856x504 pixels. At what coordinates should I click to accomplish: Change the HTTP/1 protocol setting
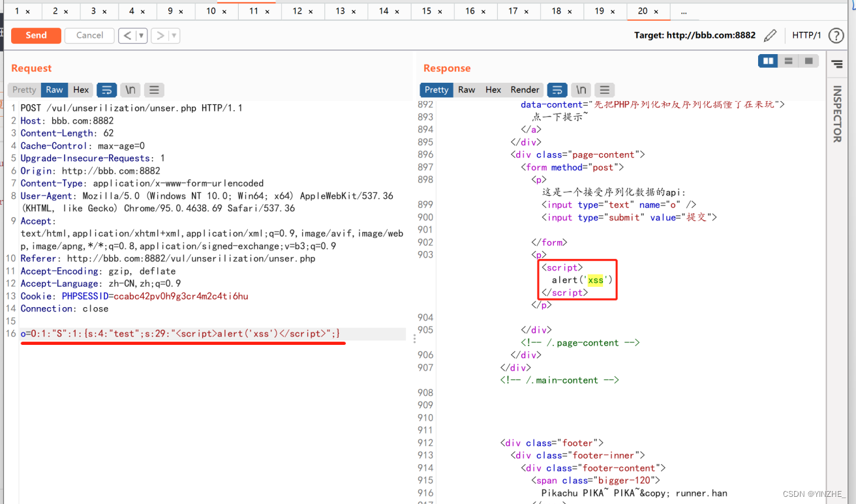point(806,35)
